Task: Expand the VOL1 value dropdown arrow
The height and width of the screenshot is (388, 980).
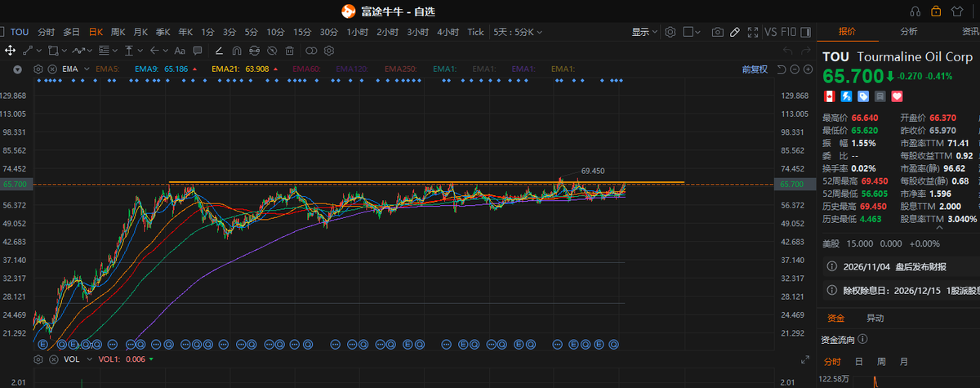Action: pos(151,359)
